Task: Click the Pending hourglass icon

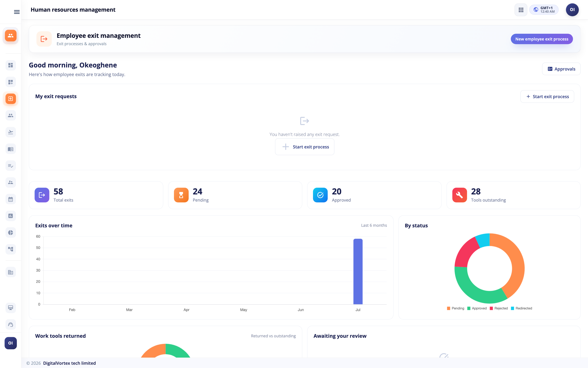Action: (181, 195)
